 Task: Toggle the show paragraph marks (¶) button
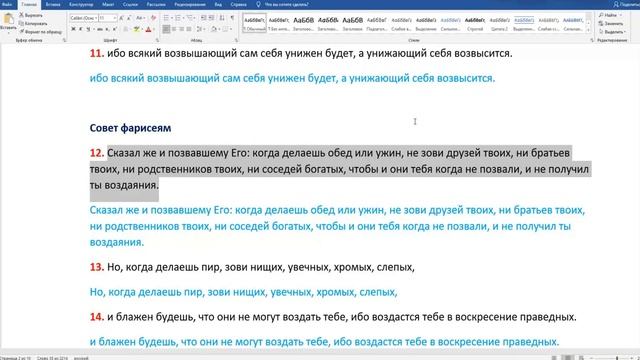tap(232, 18)
